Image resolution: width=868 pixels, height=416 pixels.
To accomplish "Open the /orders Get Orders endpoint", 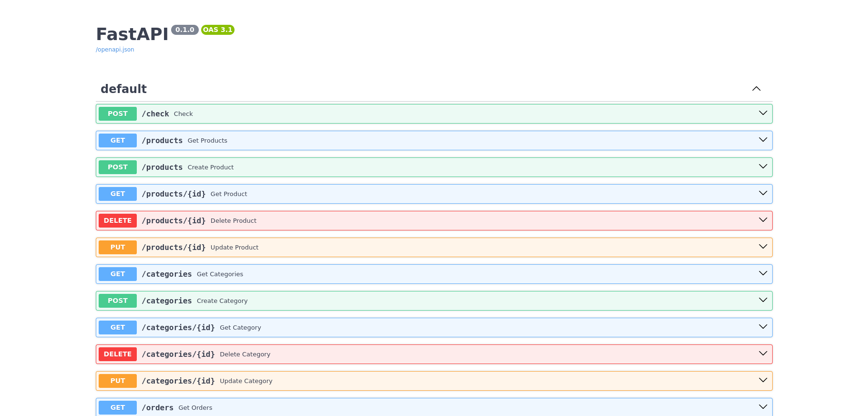I will pyautogui.click(x=434, y=407).
